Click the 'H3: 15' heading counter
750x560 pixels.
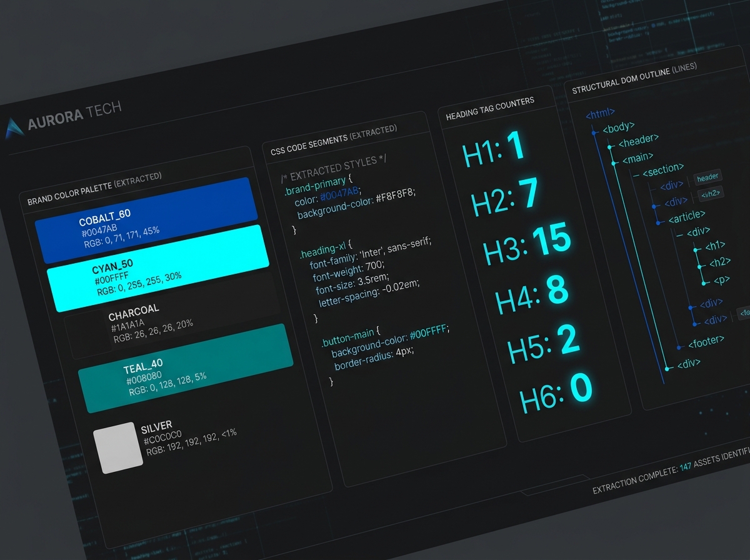527,244
